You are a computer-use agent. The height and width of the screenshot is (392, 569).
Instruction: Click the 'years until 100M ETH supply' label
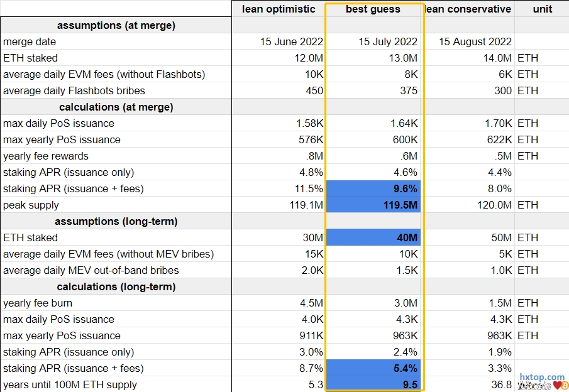pyautogui.click(x=70, y=384)
